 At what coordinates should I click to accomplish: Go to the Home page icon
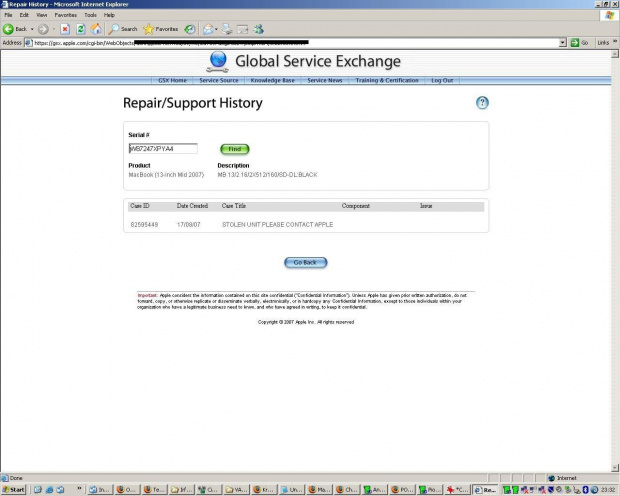pyautogui.click(x=96, y=29)
